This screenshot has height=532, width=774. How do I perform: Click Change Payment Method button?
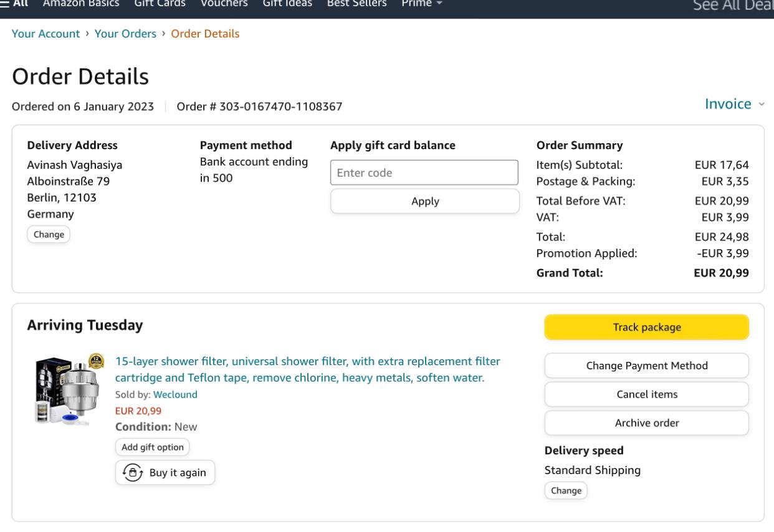point(647,366)
